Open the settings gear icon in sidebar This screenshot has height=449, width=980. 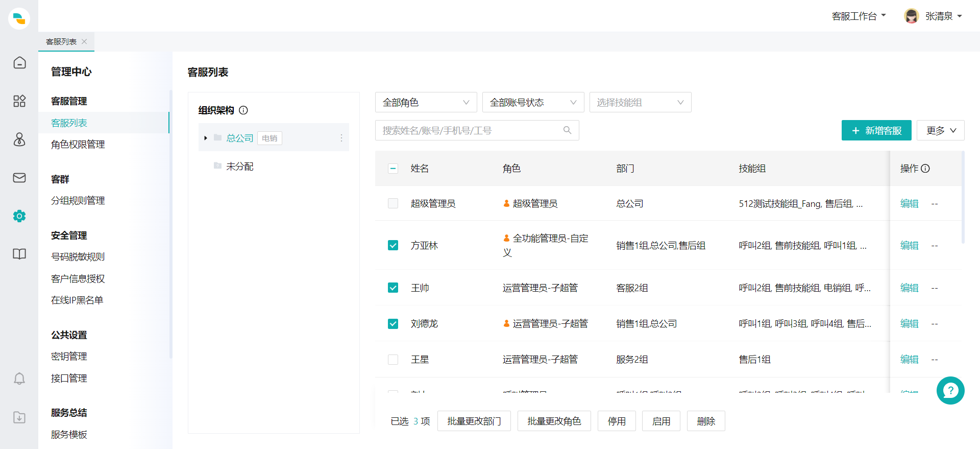(x=19, y=216)
